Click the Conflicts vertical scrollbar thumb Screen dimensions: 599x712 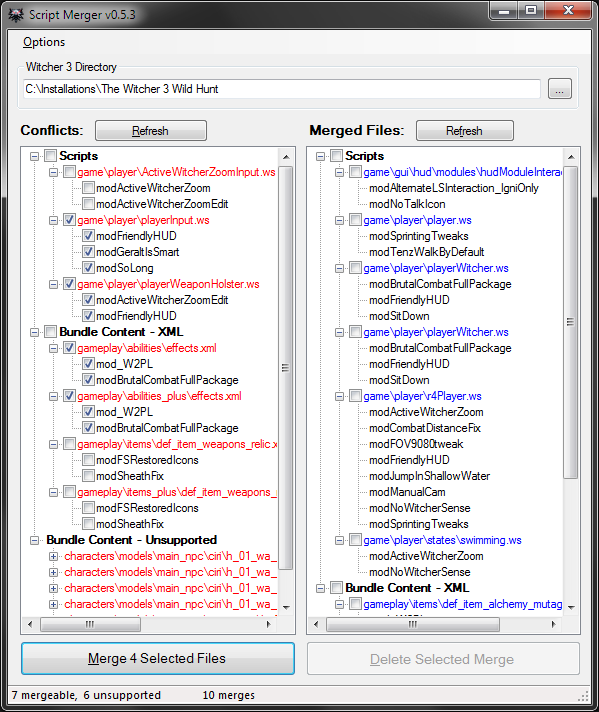point(285,368)
